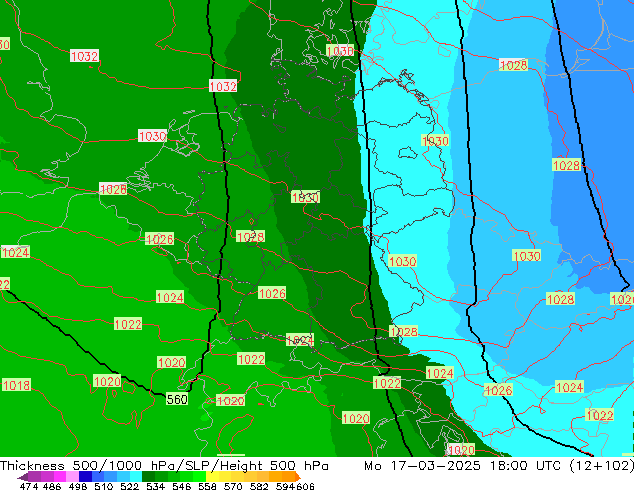Click the 560 height contour label
This screenshot has width=634, height=490.
177,399
